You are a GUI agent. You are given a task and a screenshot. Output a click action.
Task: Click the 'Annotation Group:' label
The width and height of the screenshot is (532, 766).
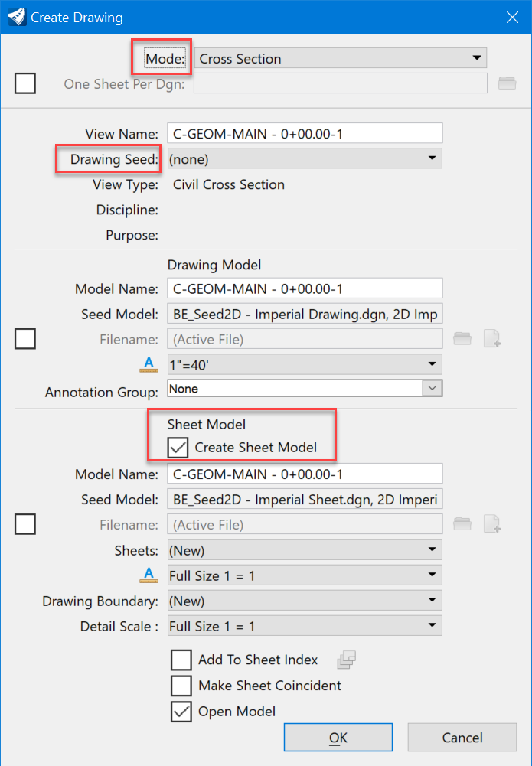coord(102,393)
